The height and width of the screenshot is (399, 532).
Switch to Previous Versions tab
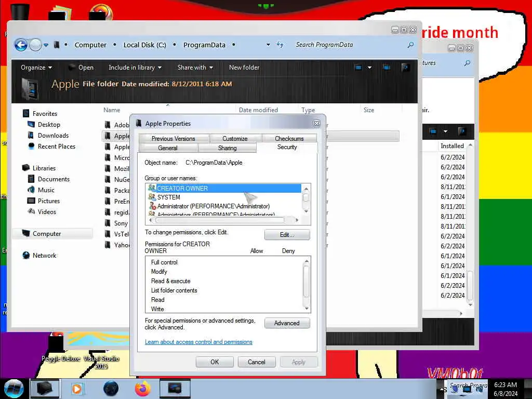174,138
